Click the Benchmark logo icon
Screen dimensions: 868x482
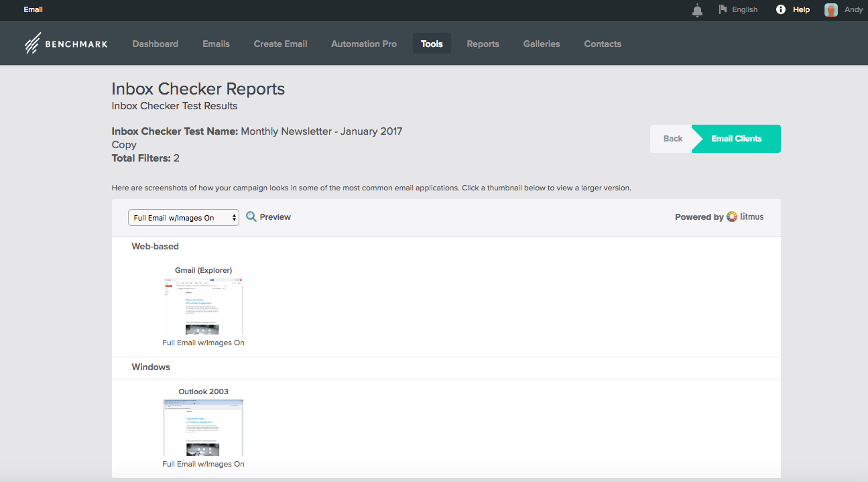tap(33, 44)
